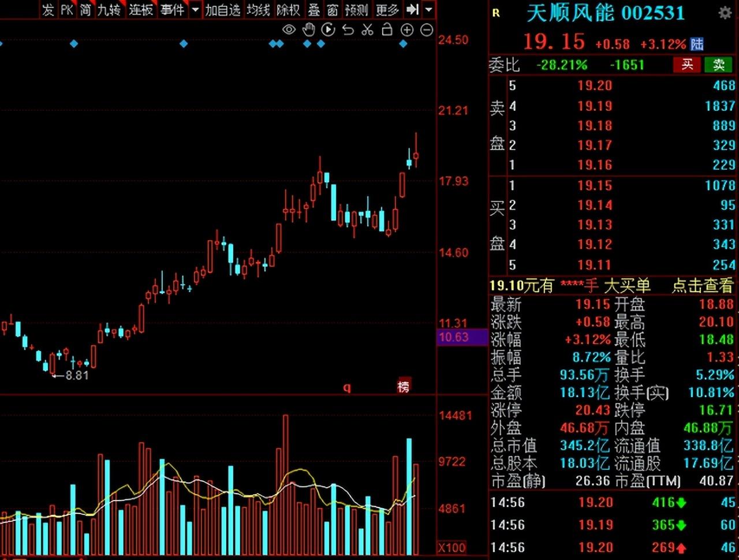Click the 点击查看 link
The width and height of the screenshot is (739, 560).
702,285
